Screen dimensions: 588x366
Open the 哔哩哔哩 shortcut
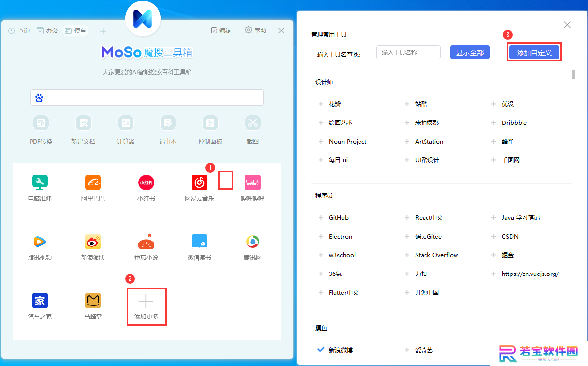tap(253, 183)
